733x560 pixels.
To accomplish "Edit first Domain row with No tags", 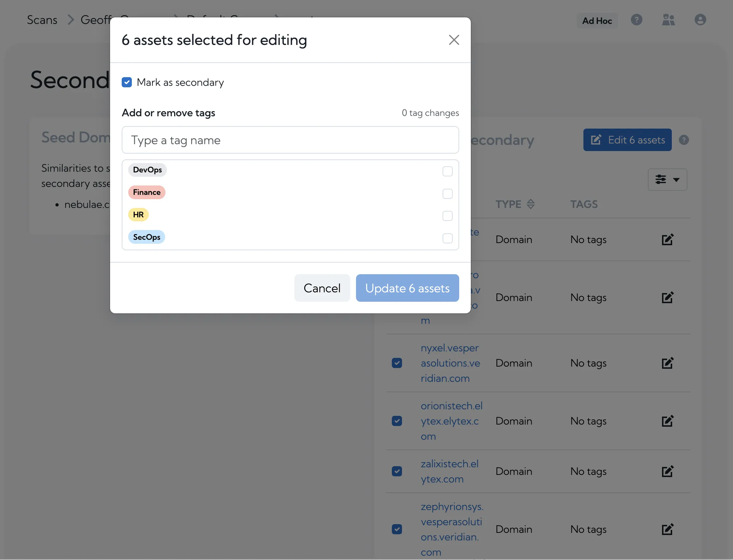I will (667, 239).
